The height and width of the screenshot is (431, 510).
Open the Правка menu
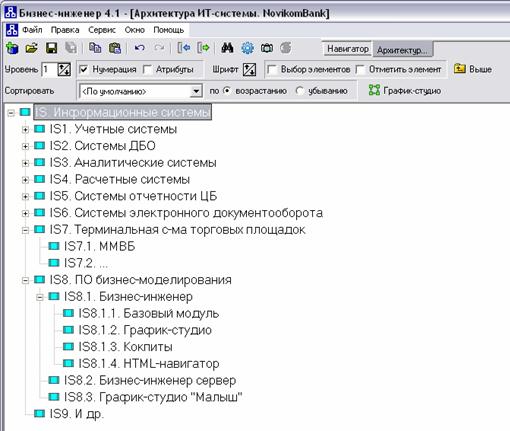coord(65,30)
